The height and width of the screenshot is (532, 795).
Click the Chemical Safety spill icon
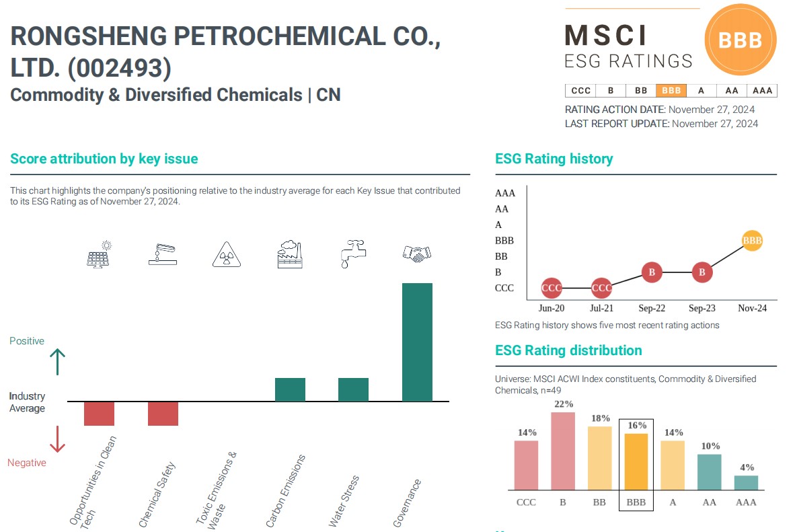click(162, 255)
